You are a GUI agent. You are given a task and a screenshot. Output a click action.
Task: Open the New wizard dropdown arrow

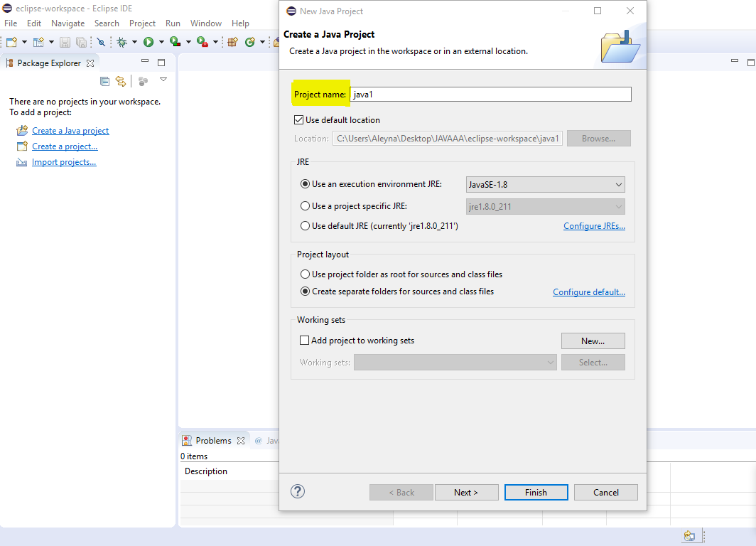click(x=24, y=43)
